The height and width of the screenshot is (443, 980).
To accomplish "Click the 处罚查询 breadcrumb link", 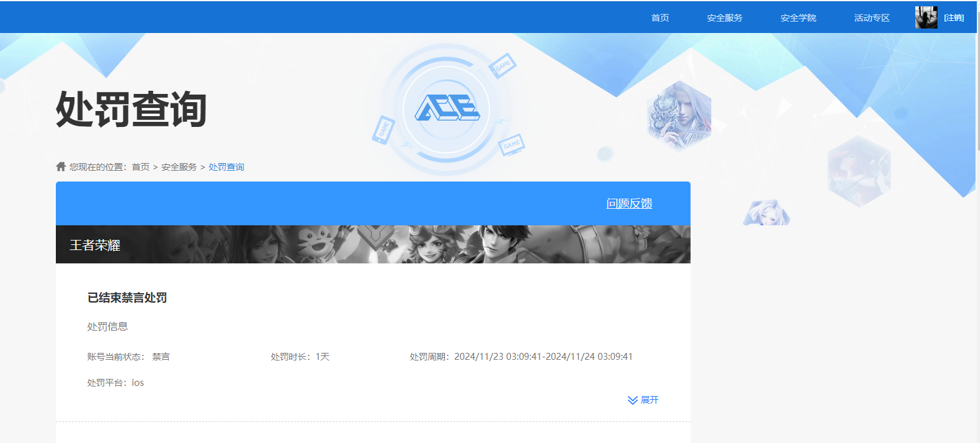I will pyautogui.click(x=226, y=166).
